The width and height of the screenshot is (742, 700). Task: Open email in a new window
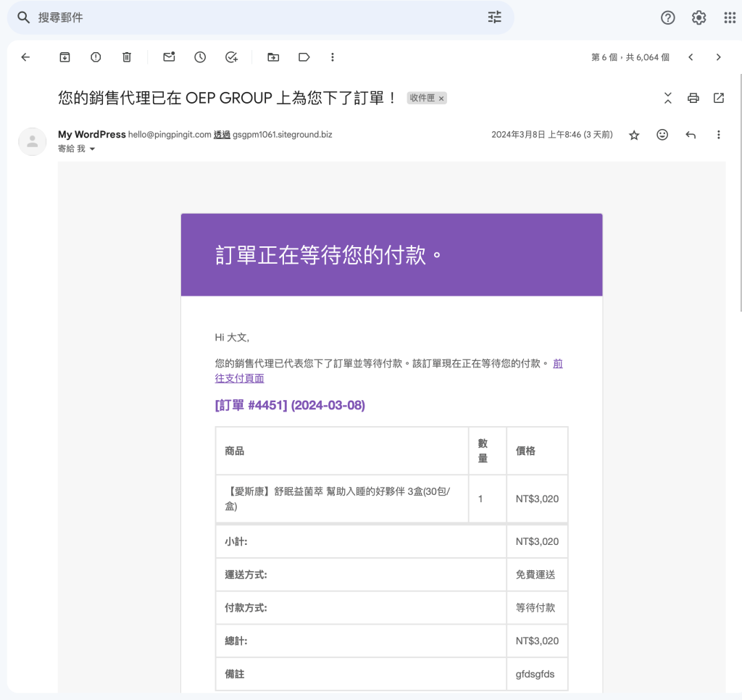click(x=719, y=98)
